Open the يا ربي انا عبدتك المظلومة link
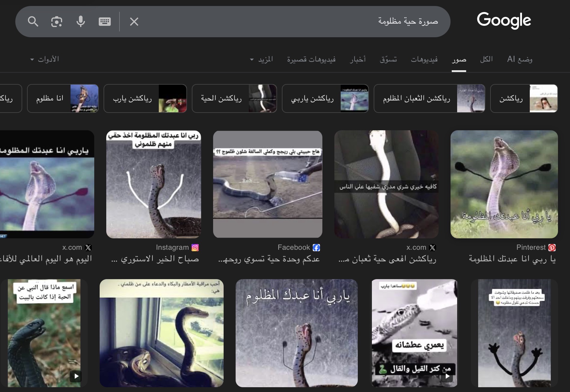The height and width of the screenshot is (392, 570). 512,259
